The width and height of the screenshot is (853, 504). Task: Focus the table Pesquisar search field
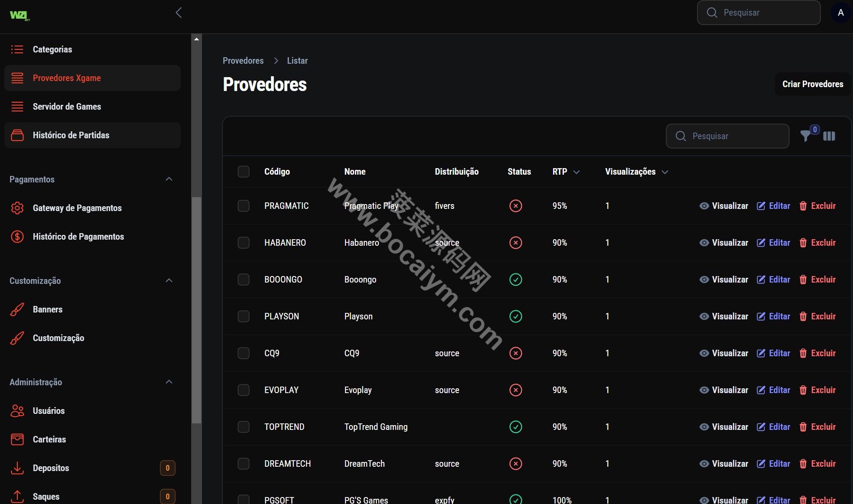(727, 136)
